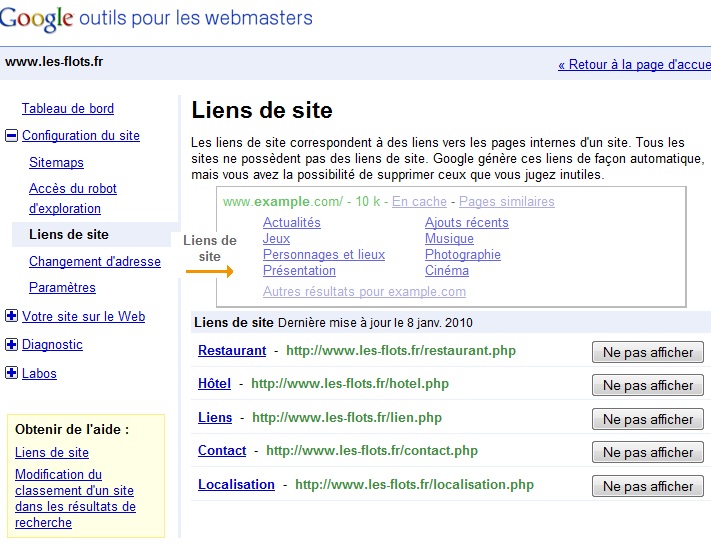
Task: Expand the Votre site sur le Web section
Action: point(11,316)
